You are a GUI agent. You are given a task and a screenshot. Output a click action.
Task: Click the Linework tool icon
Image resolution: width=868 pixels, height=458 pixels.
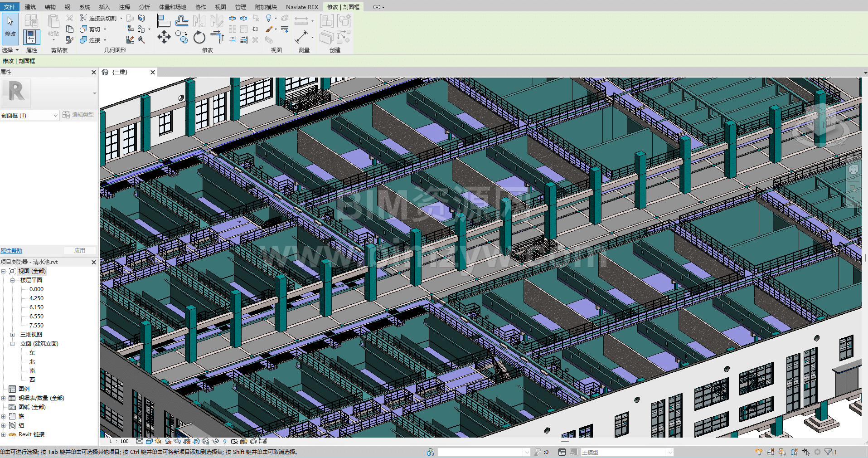coord(285,29)
